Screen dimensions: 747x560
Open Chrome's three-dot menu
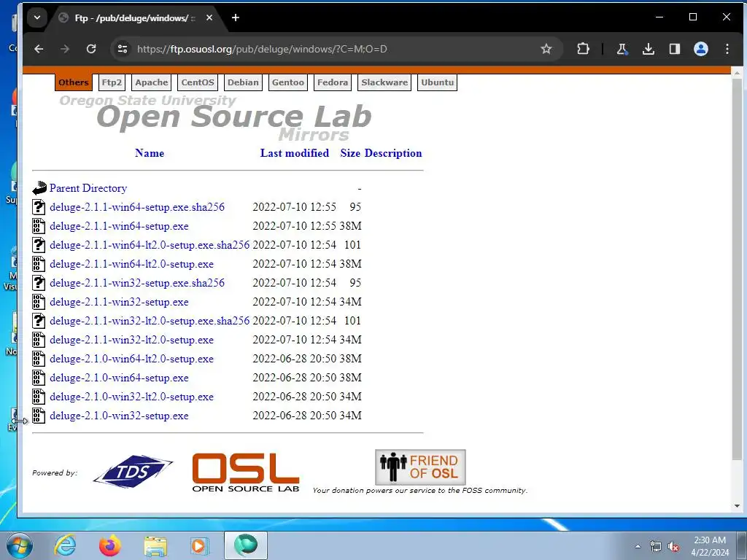point(727,49)
